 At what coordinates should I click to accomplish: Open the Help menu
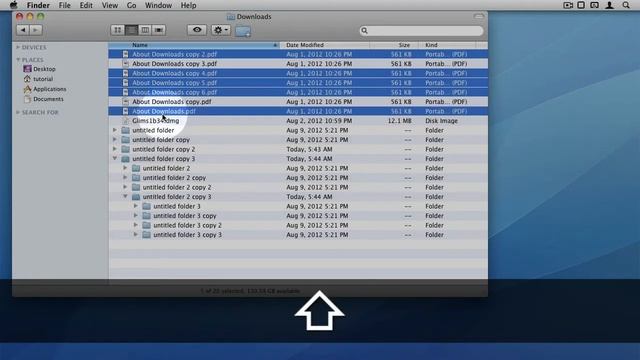[188, 5]
